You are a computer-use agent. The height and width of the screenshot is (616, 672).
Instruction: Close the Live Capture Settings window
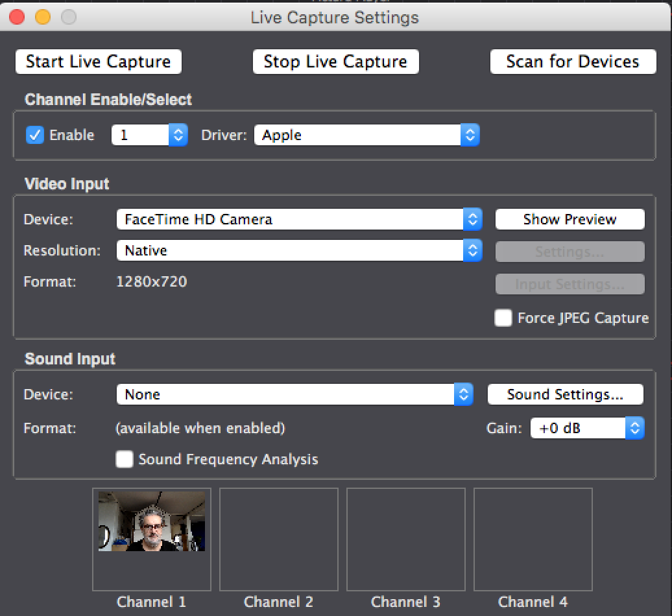point(17,17)
